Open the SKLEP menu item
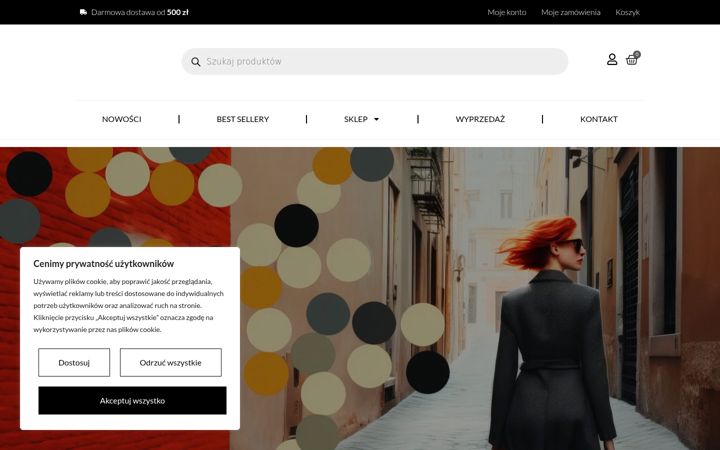Image resolution: width=720 pixels, height=450 pixels. click(356, 119)
